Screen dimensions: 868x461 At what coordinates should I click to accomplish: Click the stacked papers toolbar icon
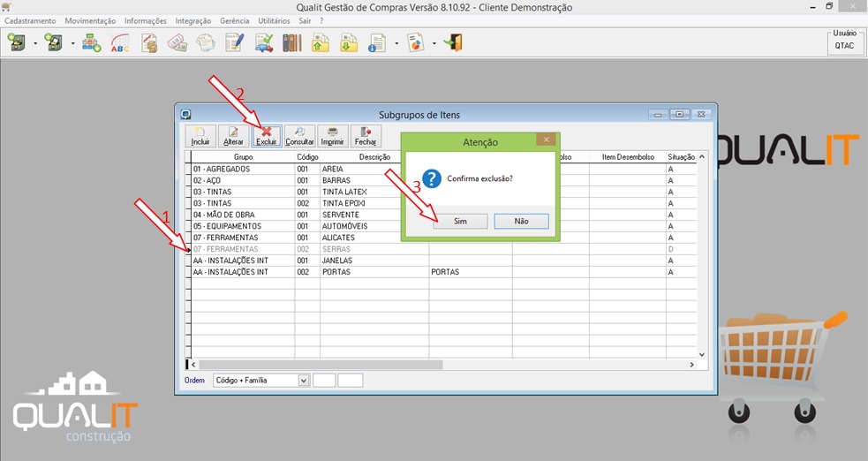click(x=206, y=42)
